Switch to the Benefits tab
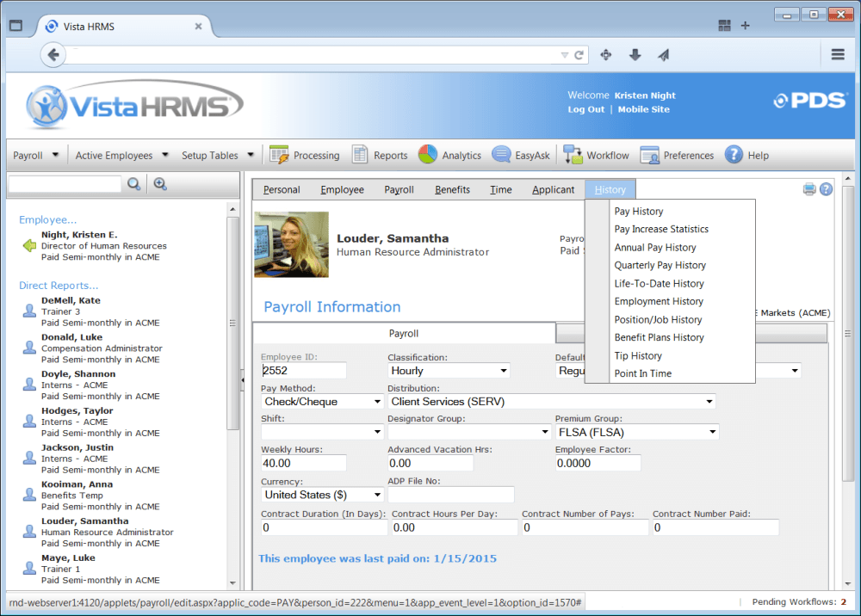Image resolution: width=861 pixels, height=616 pixels. coord(452,189)
